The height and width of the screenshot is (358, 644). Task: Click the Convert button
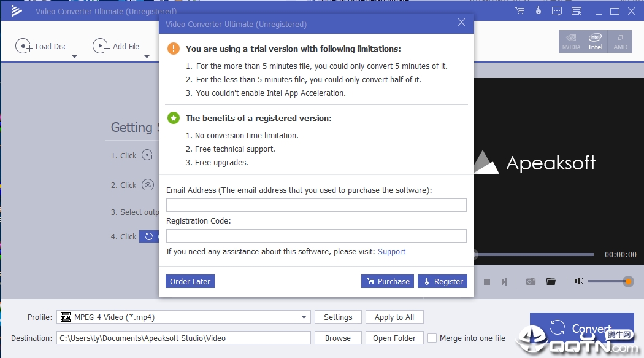[581, 329]
